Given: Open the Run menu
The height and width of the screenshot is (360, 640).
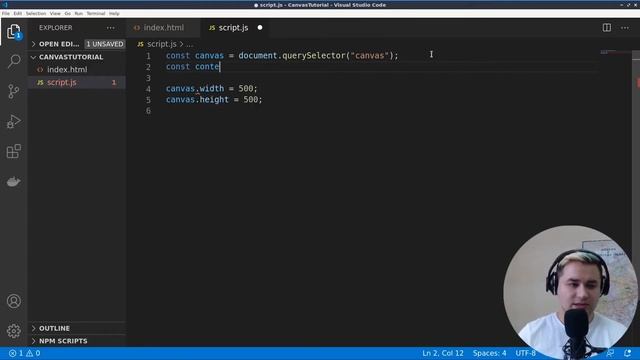Looking at the screenshot, I should pyautogui.click(x=79, y=13).
